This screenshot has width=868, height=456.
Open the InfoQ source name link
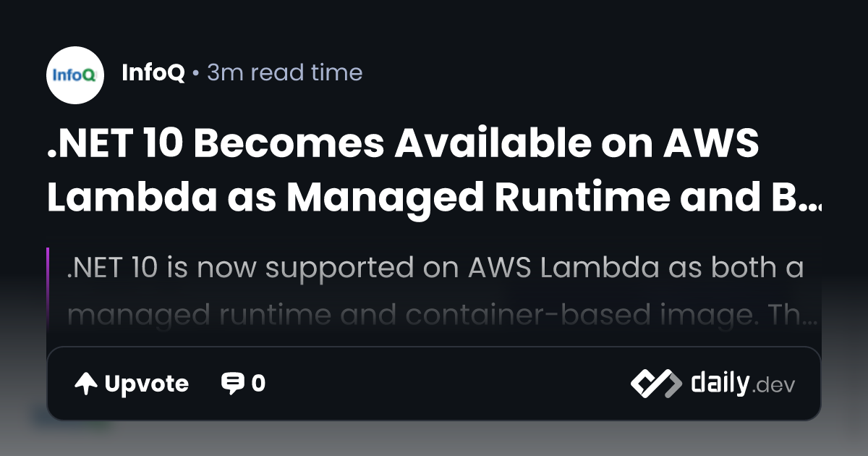click(153, 73)
